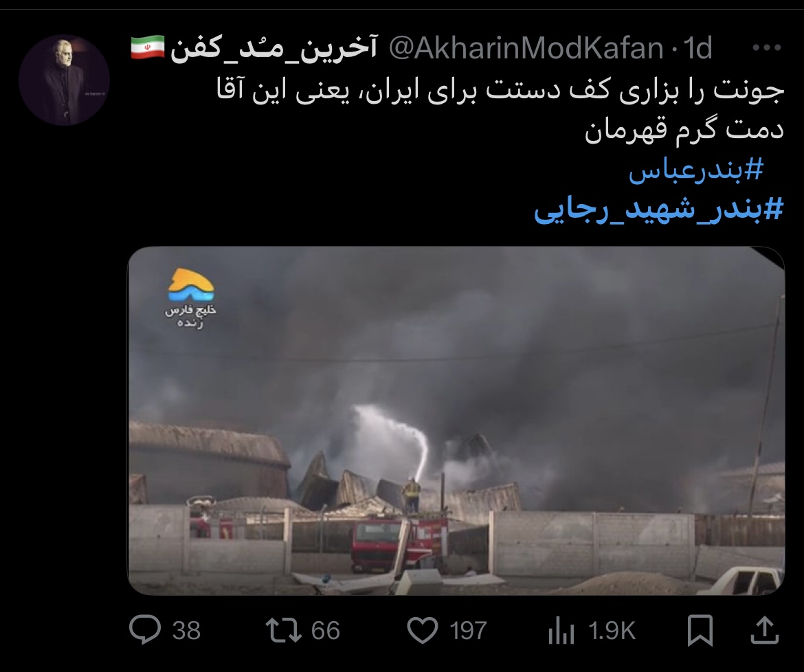Screen dimensions: 804x672
Task: Open the firefighter video thumbnail
Action: tap(456, 421)
